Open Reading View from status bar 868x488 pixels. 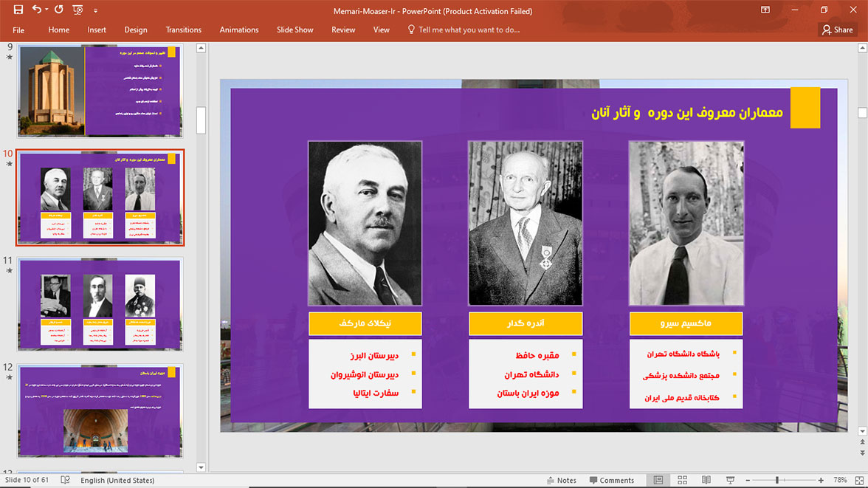coord(706,480)
